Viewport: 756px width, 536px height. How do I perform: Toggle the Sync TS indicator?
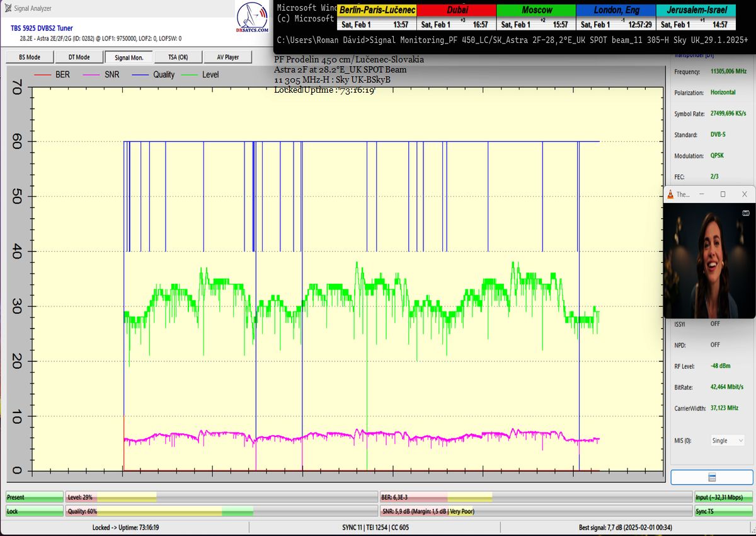click(x=723, y=511)
